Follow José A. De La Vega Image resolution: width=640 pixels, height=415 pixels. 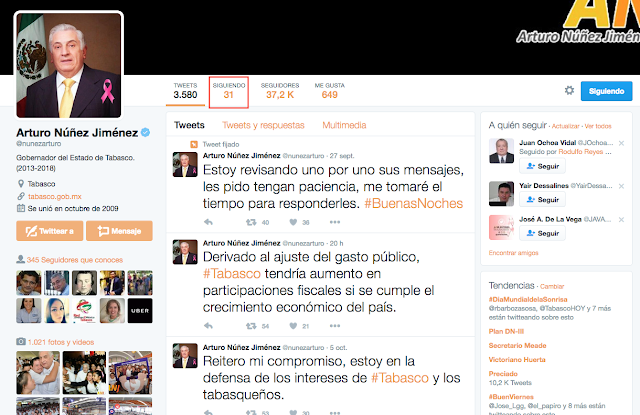pos(542,233)
